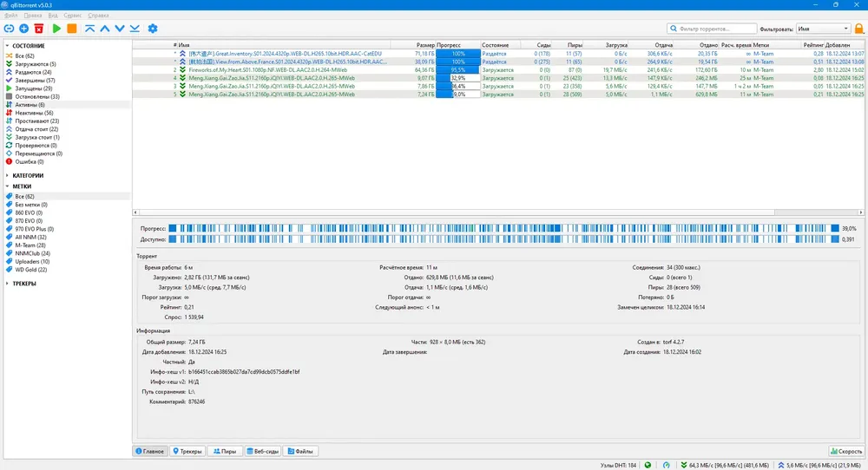868x470 pixels.
Task: Open the Имя filter-by dropdown
Action: point(823,29)
